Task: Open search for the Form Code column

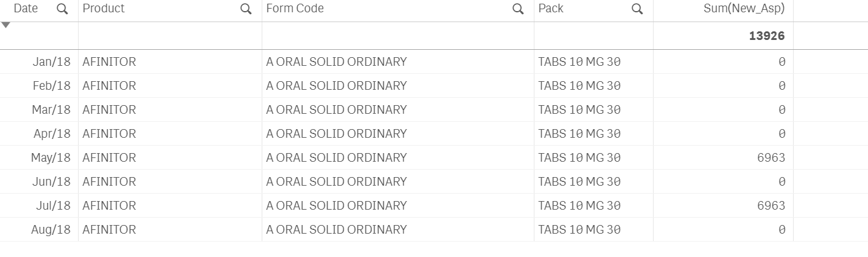Action: 518,9
